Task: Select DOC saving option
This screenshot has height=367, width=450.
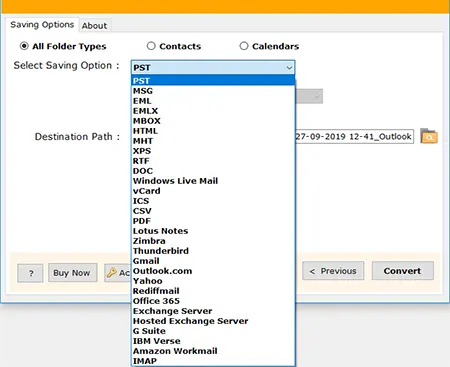Action: pos(213,171)
